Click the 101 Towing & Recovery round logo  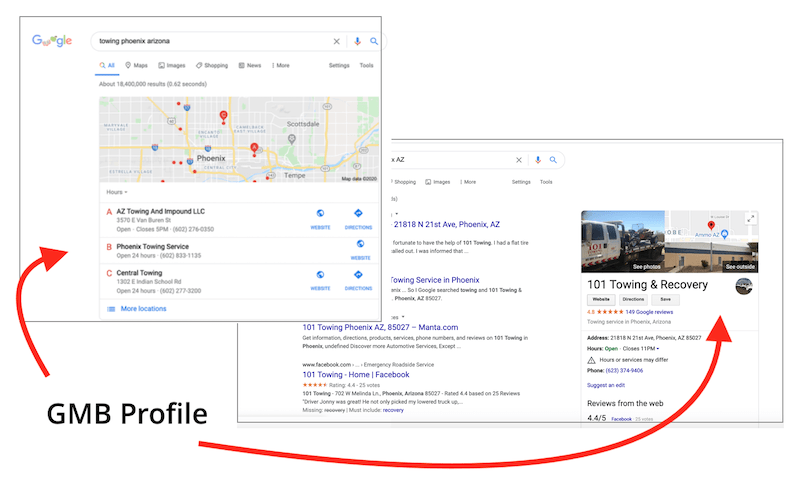click(x=744, y=286)
